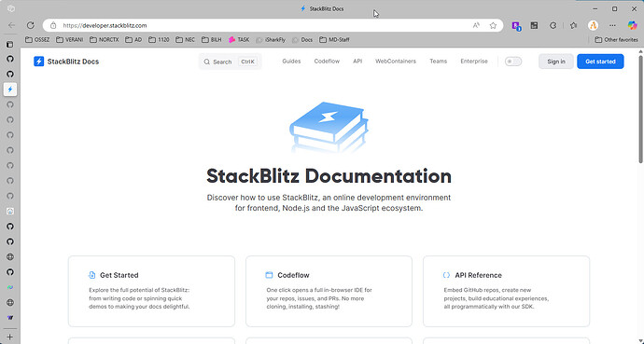The width and height of the screenshot is (644, 344).
Task: Click the page's vertical scrollbar thumb
Action: (640, 109)
